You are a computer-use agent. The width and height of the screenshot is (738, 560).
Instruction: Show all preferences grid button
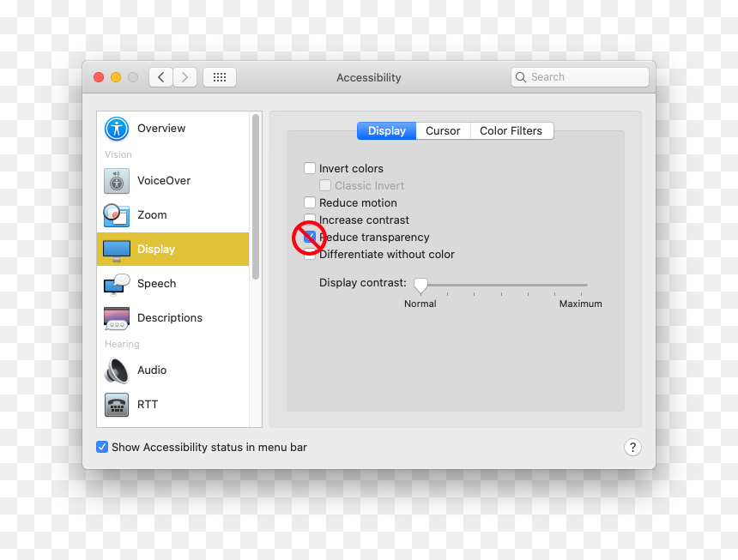pyautogui.click(x=220, y=77)
